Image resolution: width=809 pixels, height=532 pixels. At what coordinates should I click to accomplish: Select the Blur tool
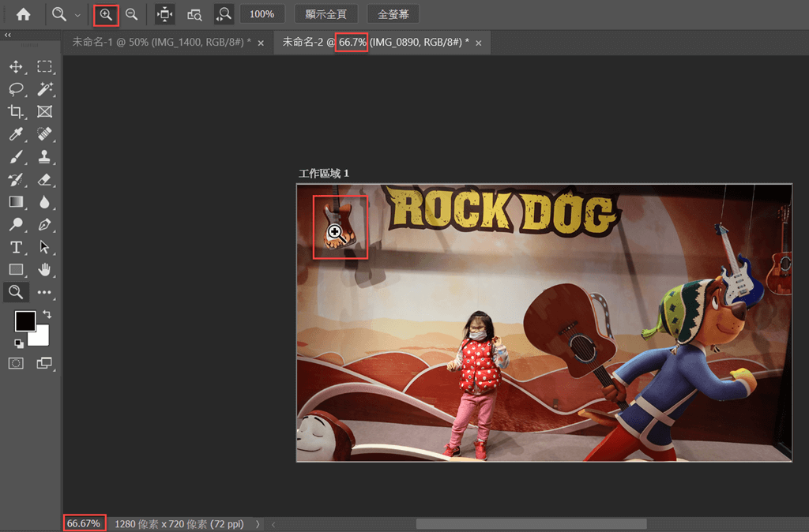44,201
